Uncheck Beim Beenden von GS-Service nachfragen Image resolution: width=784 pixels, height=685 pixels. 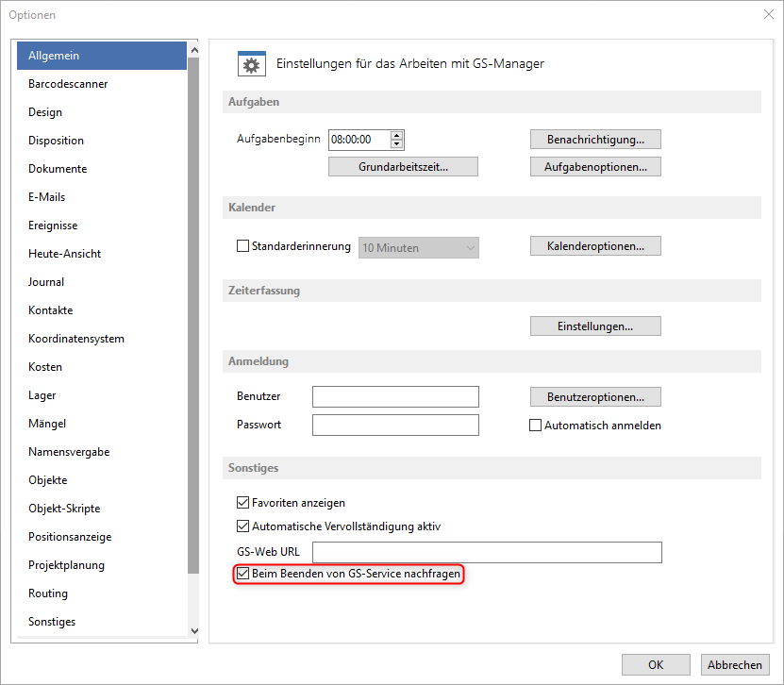coord(243,574)
